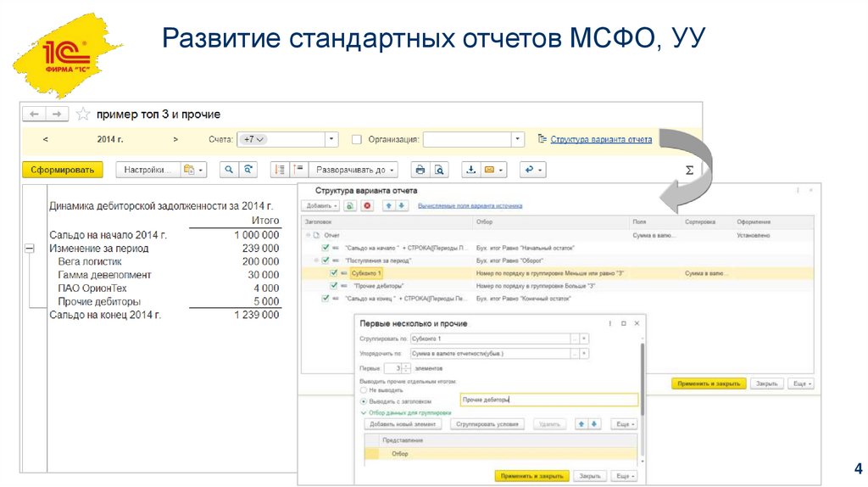868x487 pixels.
Task: Switch to next period with '>' arrow
Action: 175,140
